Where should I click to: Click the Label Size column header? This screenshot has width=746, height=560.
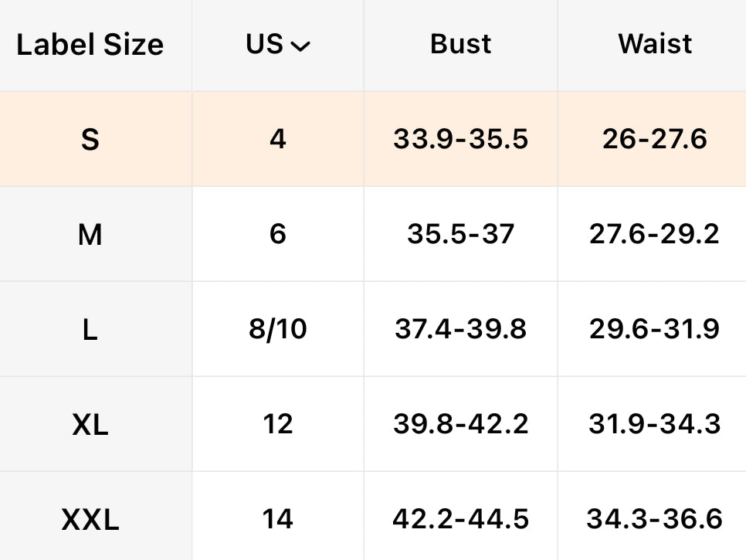90,45
